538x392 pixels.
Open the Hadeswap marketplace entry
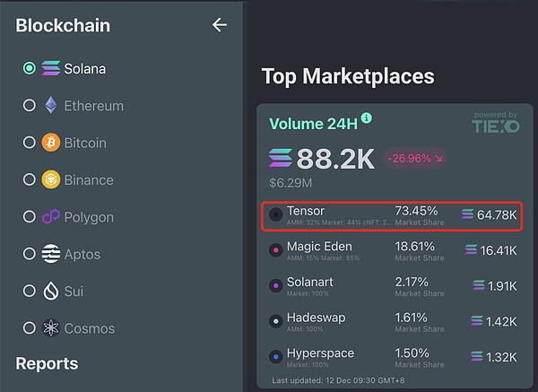(394, 321)
